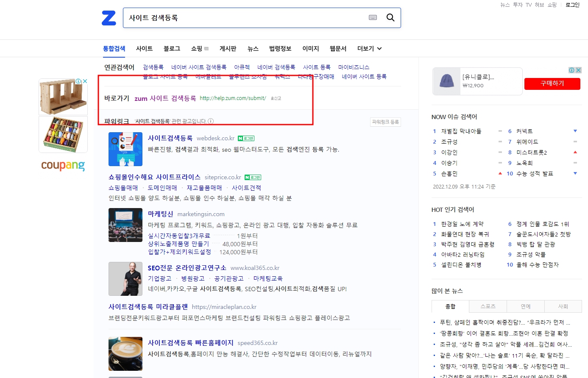
Task: Click the ZUM logo icon
Action: [x=109, y=18]
